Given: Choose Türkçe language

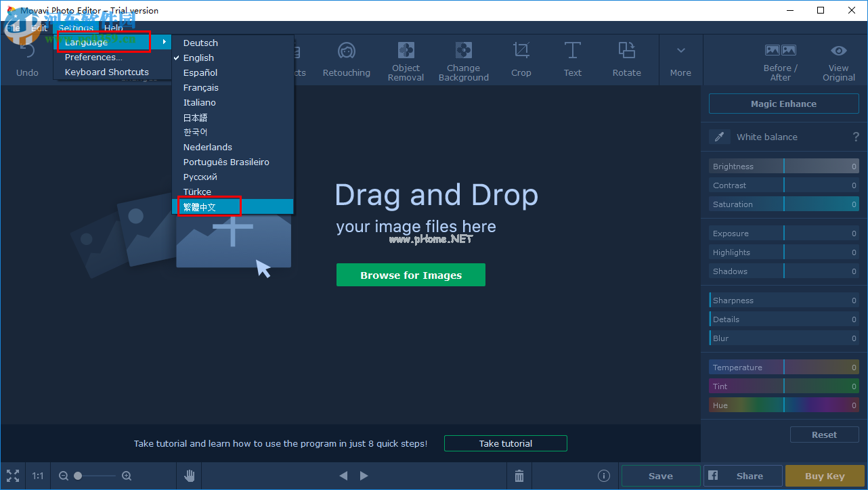Looking at the screenshot, I should coord(233,192).
